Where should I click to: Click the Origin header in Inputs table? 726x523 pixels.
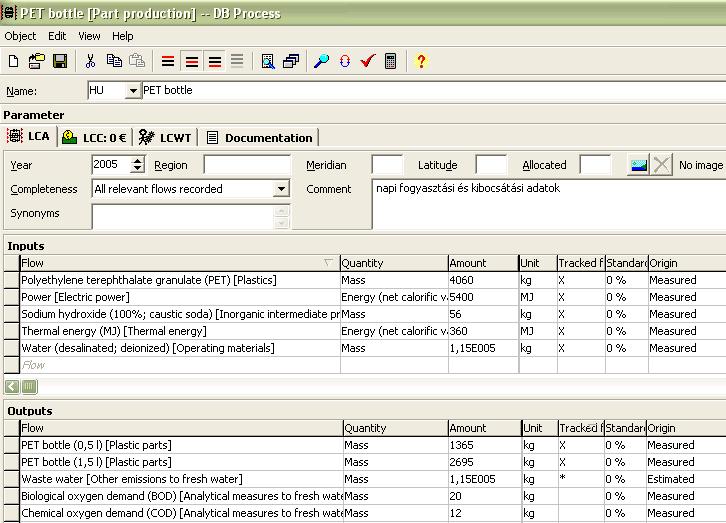pos(687,263)
